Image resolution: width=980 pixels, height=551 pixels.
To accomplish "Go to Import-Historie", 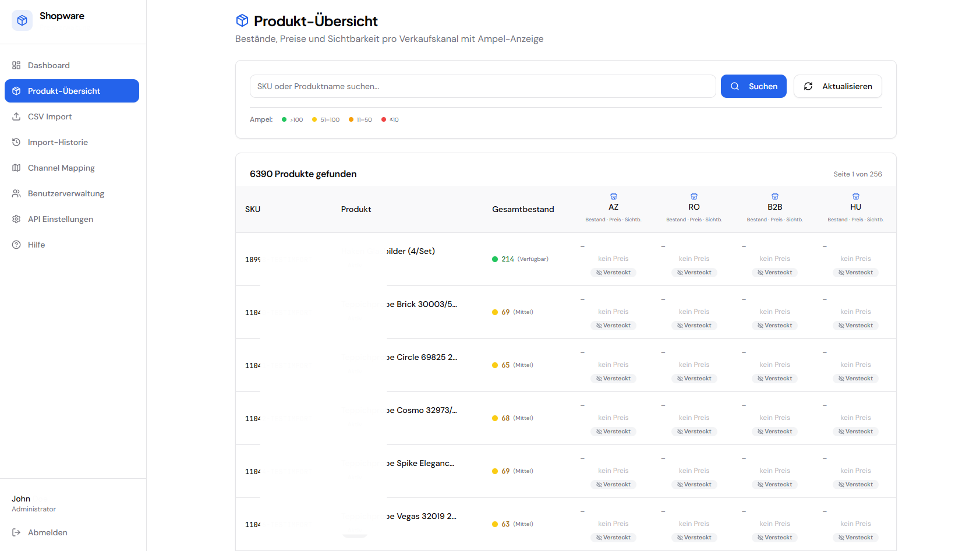I will tap(72, 142).
